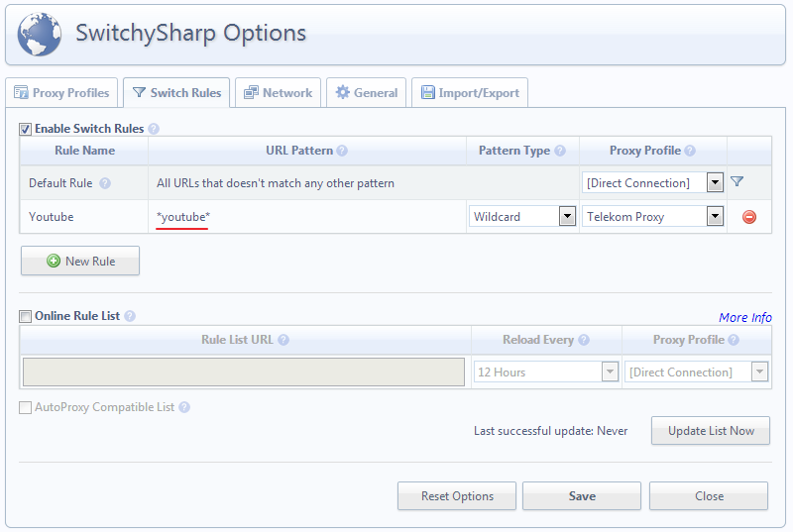Select the Switch Rules tab
Screen dimensions: 793x532
coord(176,93)
